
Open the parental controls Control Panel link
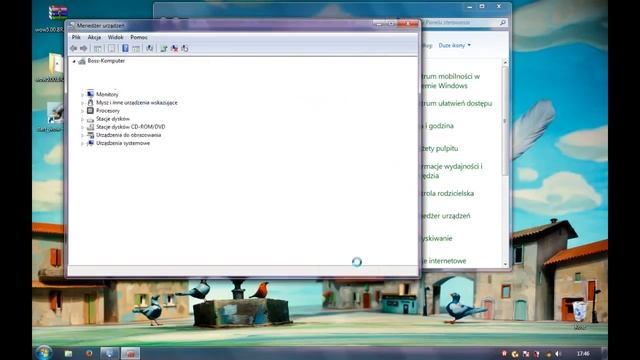pyautogui.click(x=447, y=193)
